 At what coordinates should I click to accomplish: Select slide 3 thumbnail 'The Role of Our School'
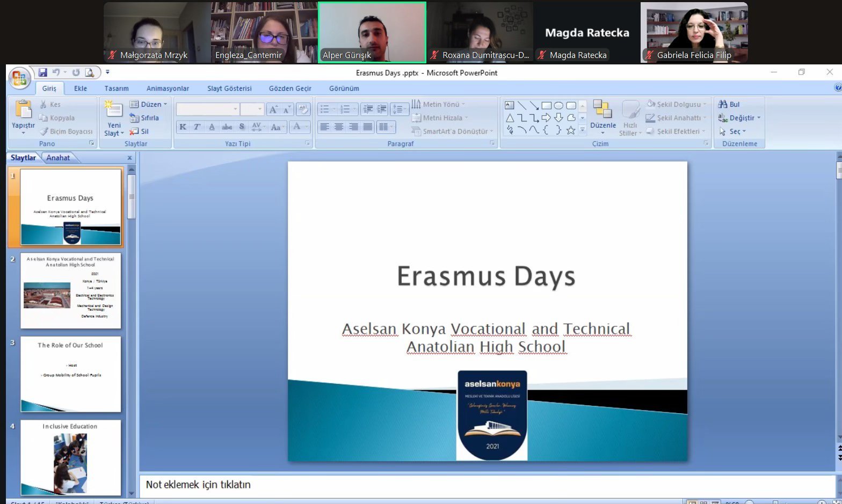pos(70,374)
